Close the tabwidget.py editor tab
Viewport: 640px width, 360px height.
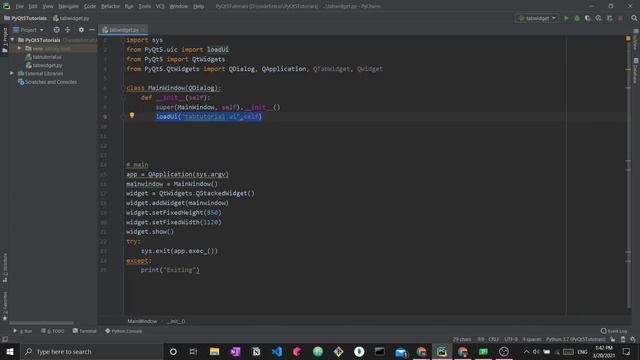coord(143,30)
